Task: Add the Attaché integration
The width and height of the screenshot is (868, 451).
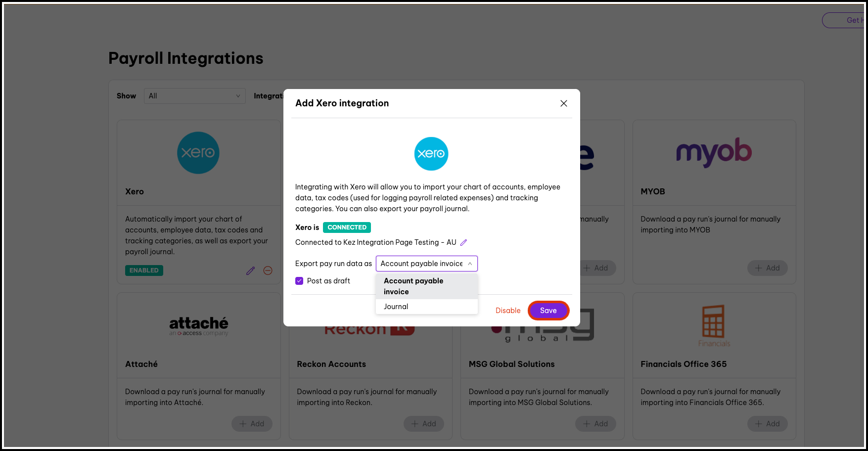Action: pos(252,424)
